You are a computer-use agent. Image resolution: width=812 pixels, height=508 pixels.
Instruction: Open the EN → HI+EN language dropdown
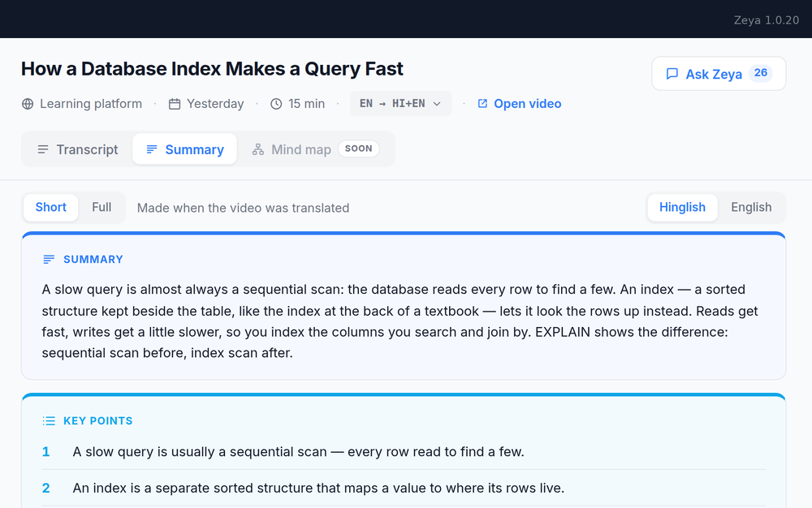(401, 103)
